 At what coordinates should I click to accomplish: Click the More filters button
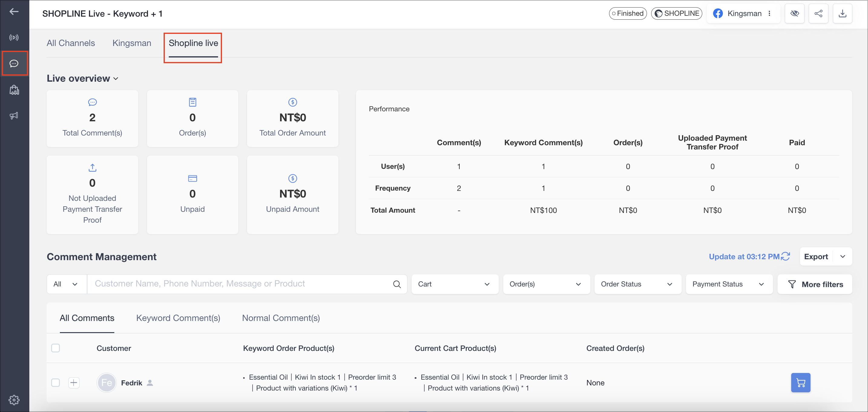click(x=814, y=284)
